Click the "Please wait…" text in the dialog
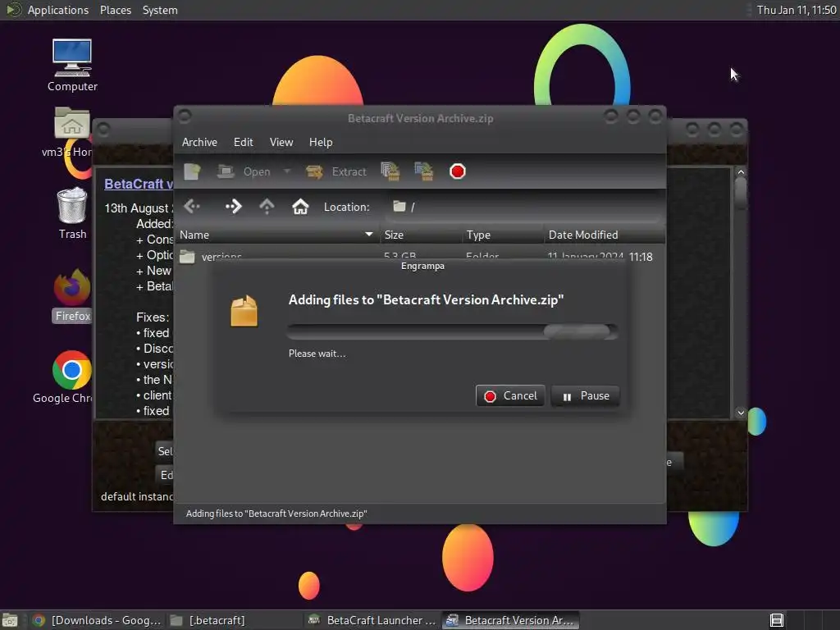 coord(317,354)
